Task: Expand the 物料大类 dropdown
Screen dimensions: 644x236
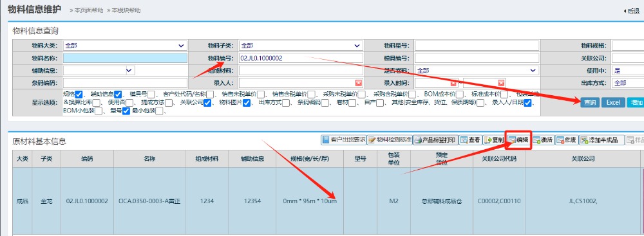Action: (126, 46)
